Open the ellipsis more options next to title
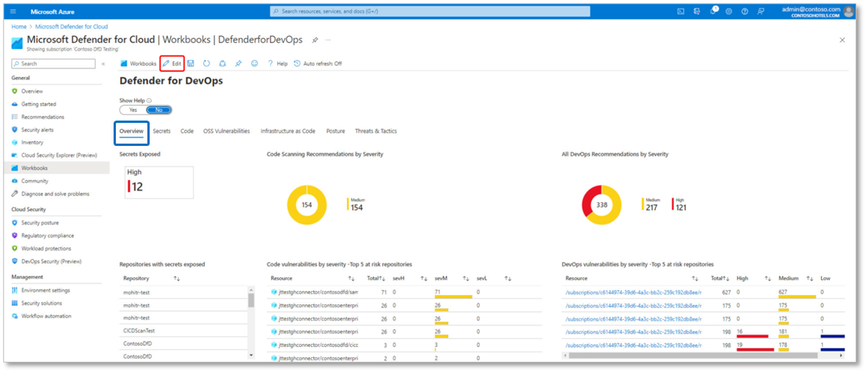Viewport: 868px width, 374px height. pyautogui.click(x=328, y=39)
